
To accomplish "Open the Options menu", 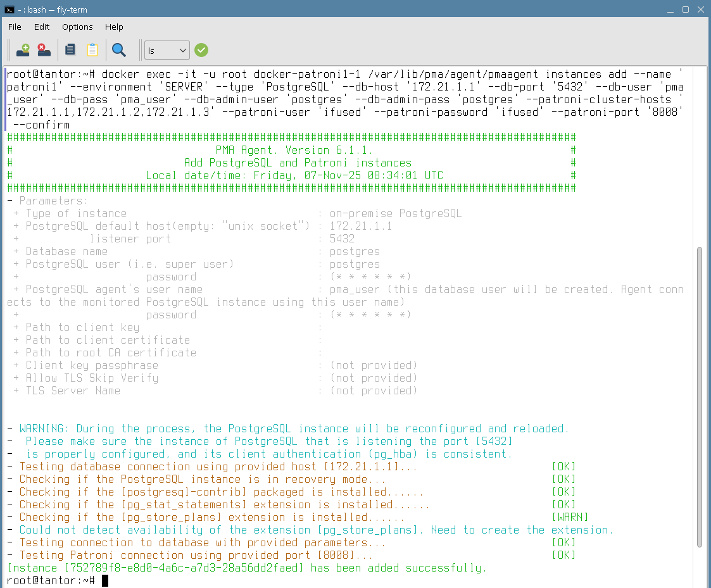I will 77,27.
